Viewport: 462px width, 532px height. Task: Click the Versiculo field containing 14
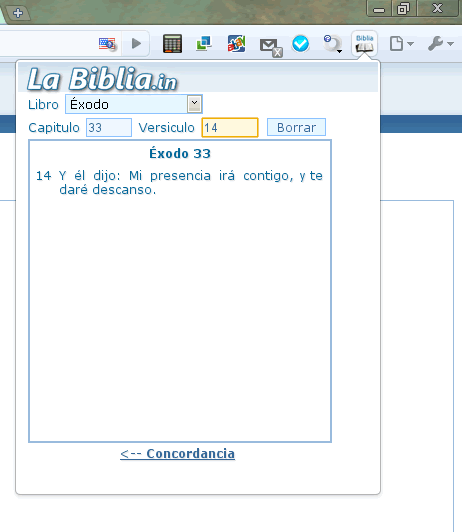(230, 128)
